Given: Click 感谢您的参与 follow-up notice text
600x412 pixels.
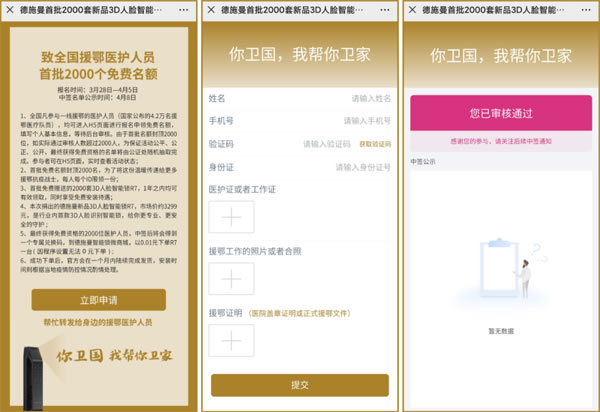Looking at the screenshot, I should click(x=501, y=141).
